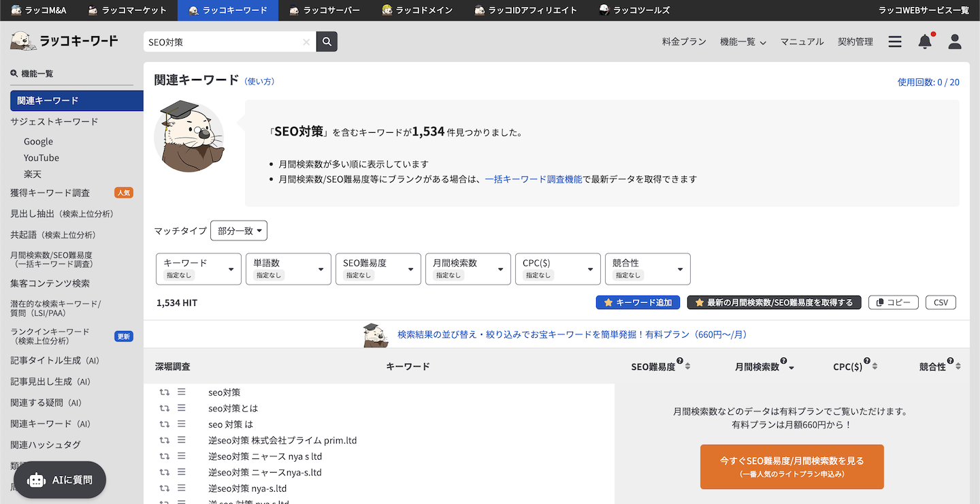
Task: Click the ラッコキーワード logo
Action: [65, 42]
